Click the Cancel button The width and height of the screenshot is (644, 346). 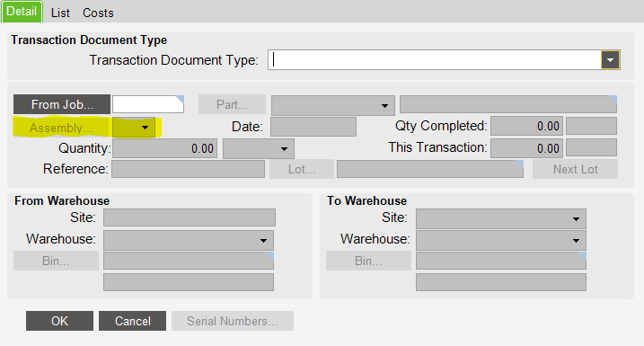(132, 321)
